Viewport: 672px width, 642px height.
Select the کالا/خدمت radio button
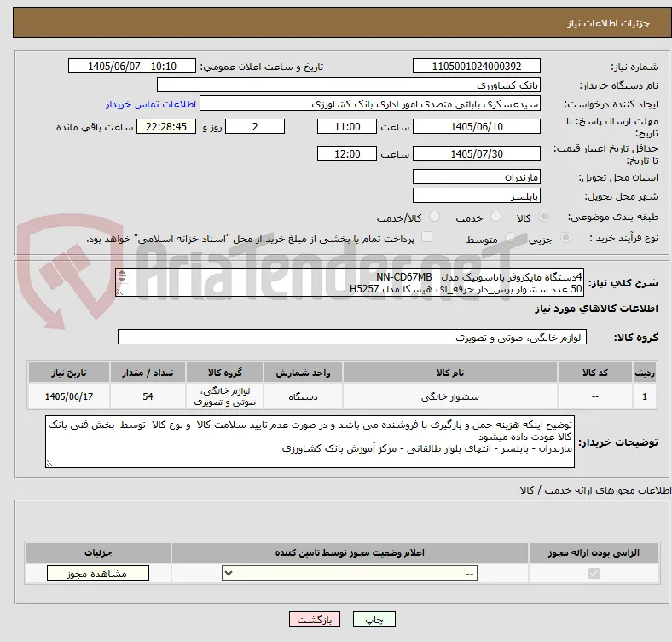435,217
